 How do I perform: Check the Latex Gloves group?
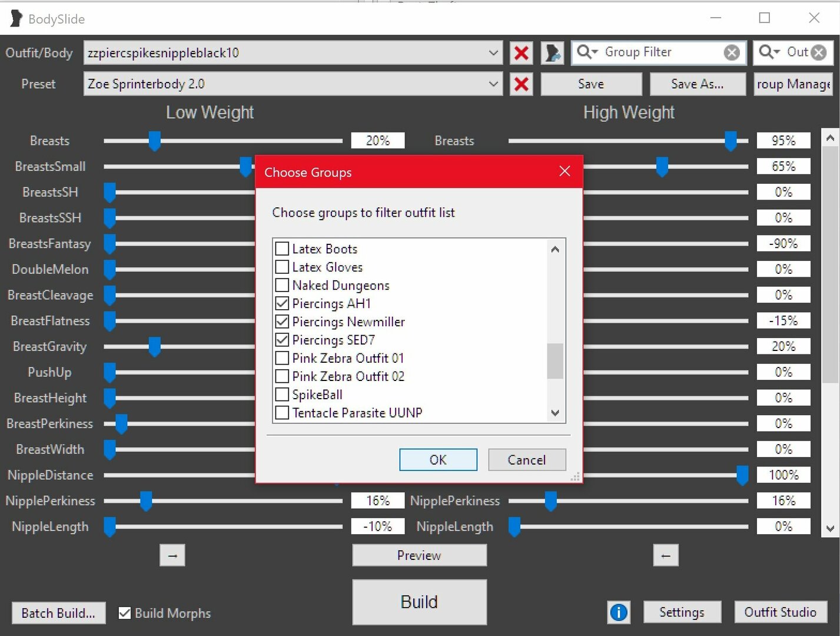click(x=283, y=267)
